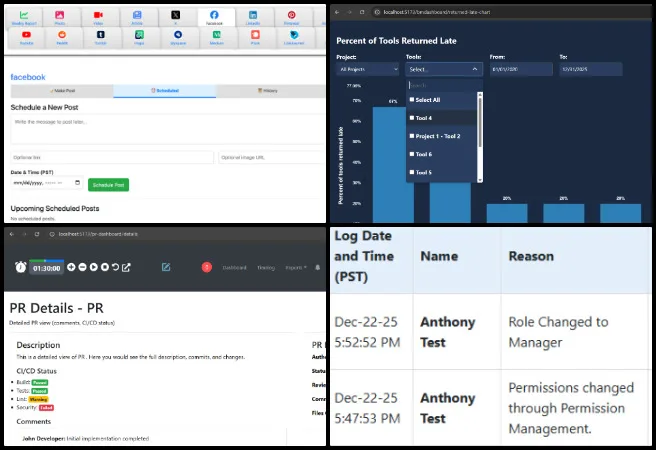
Task: Click the edit pencil icon in PR header
Action: (166, 267)
